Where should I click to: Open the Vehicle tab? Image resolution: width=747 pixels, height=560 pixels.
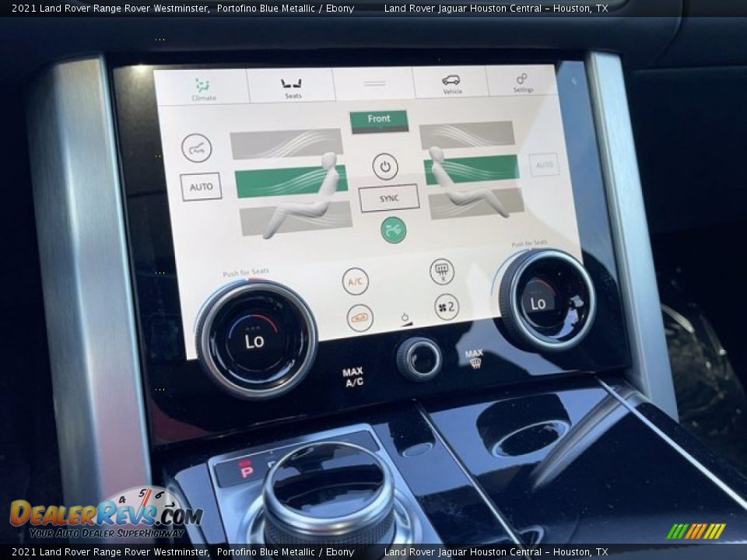tap(451, 84)
